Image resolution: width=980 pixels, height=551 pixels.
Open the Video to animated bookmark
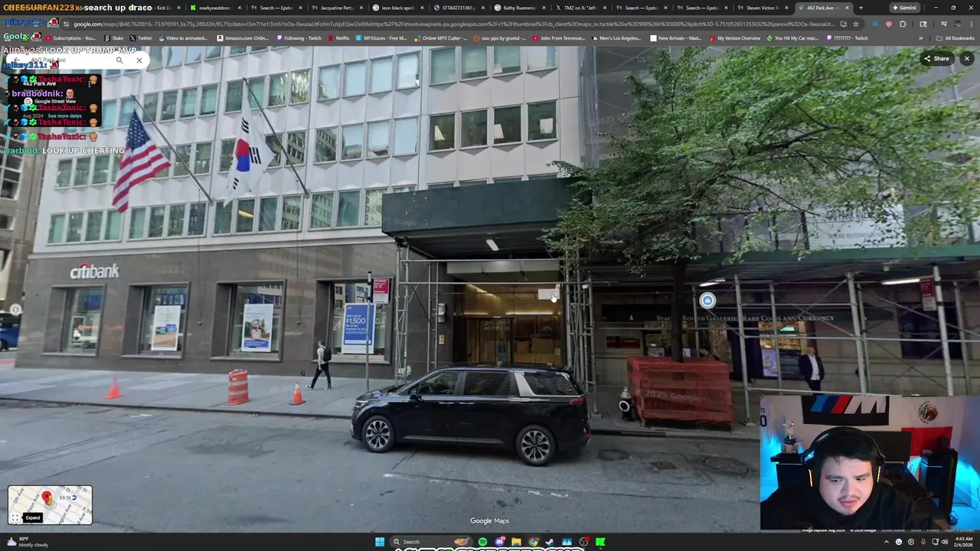click(x=182, y=38)
